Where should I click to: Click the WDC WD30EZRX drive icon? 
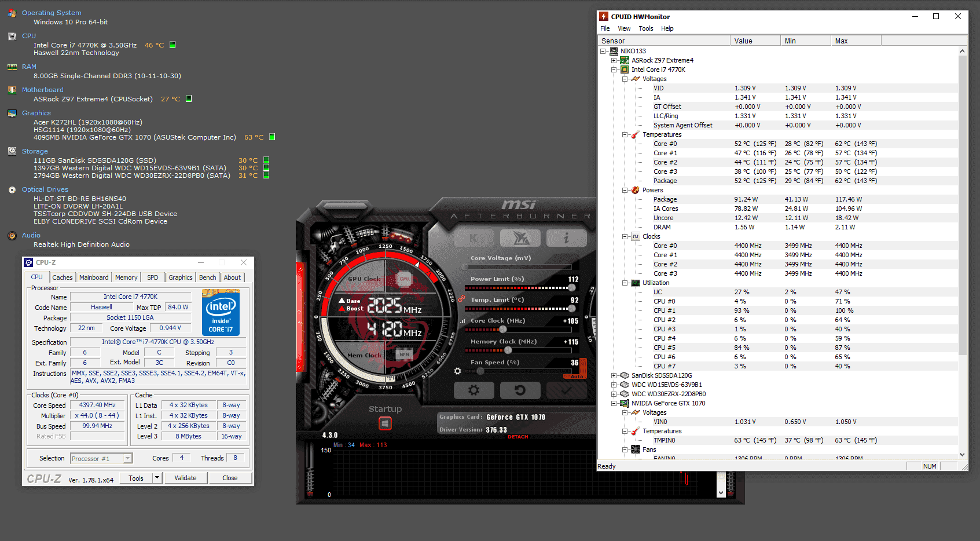pos(625,394)
